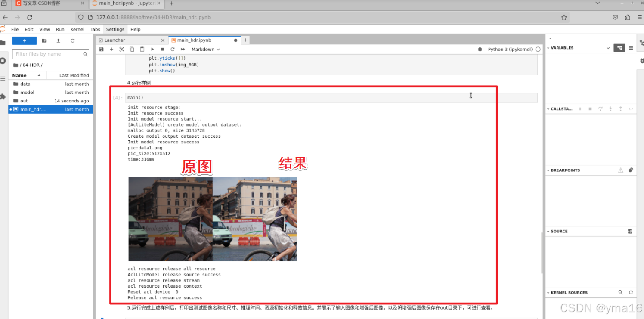Viewport: 644px width, 319px height.
Task: Click debugger step out icon
Action: tap(621, 109)
